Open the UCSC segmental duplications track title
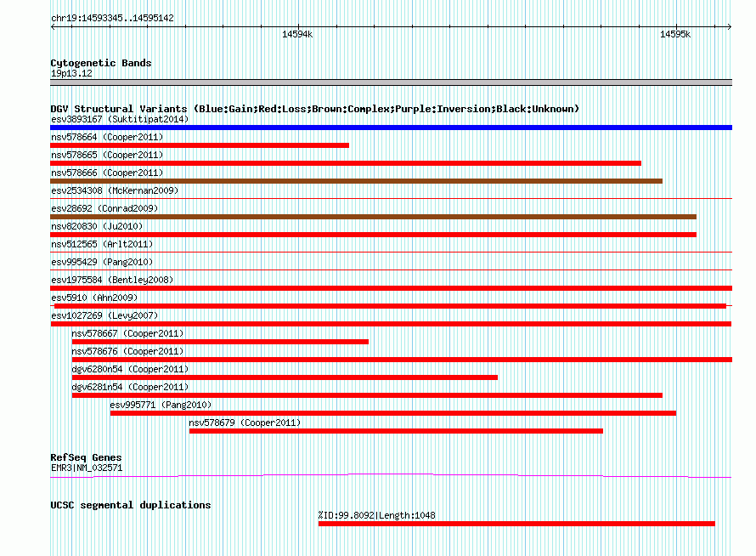 pos(131,505)
